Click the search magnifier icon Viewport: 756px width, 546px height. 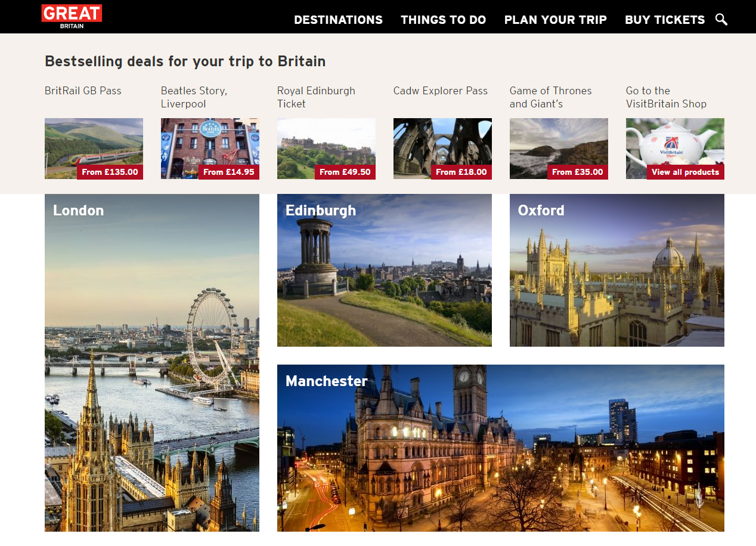click(721, 20)
